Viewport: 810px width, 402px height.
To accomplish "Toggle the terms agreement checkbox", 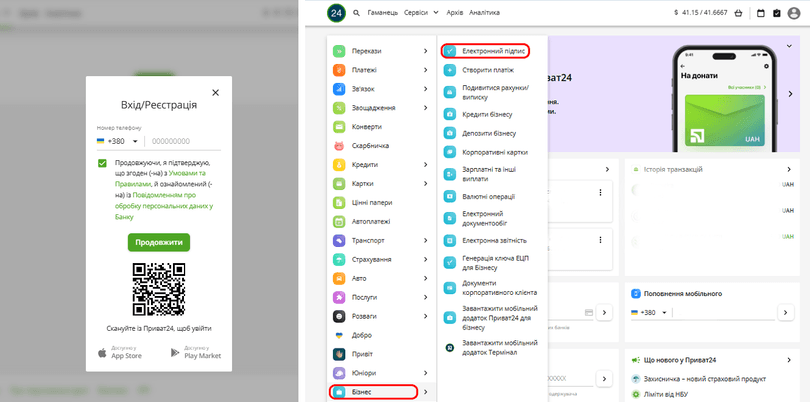I will pos(103,163).
